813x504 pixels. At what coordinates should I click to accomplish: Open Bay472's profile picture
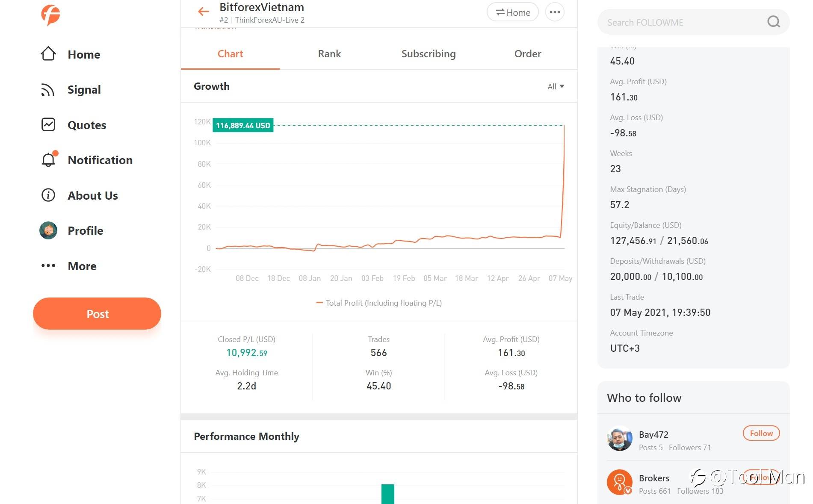[620, 439]
